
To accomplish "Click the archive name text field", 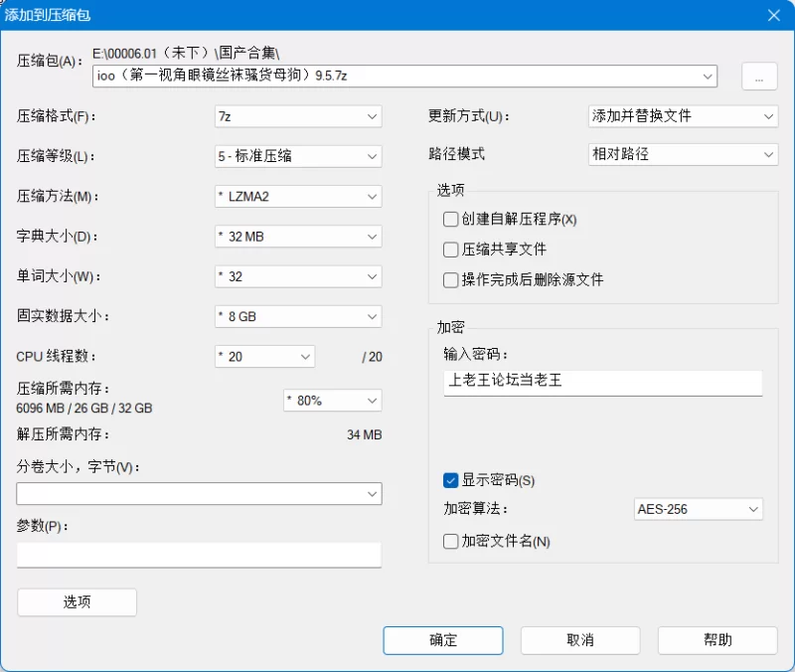I will pyautogui.click(x=404, y=77).
